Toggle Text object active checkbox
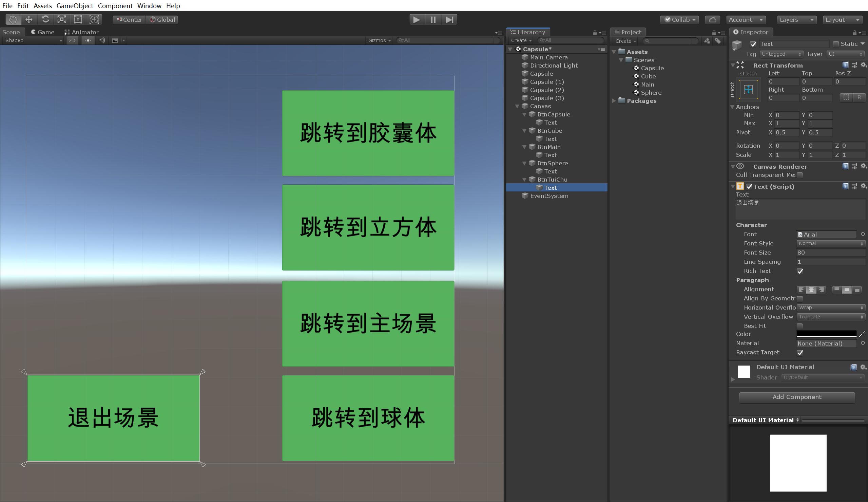 tap(753, 44)
